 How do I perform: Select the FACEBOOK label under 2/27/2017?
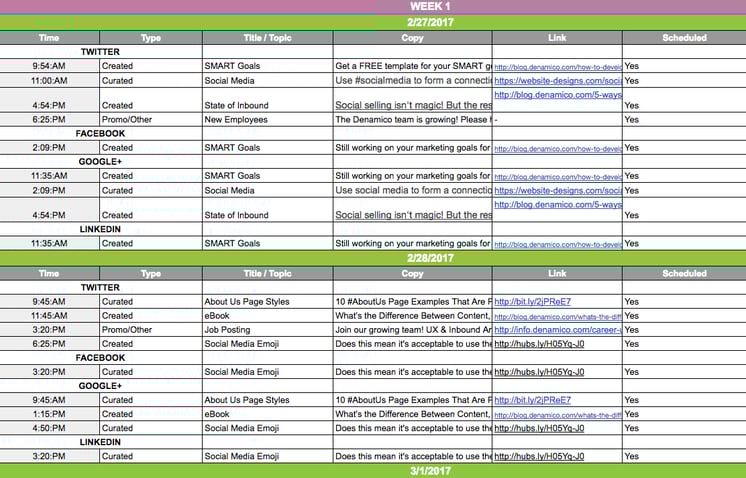[x=100, y=134]
